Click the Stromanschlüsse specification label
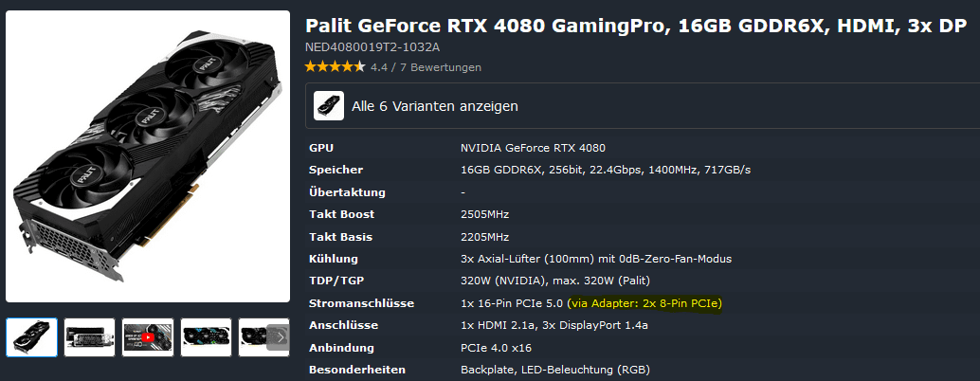This screenshot has height=381, width=980. coord(361,303)
